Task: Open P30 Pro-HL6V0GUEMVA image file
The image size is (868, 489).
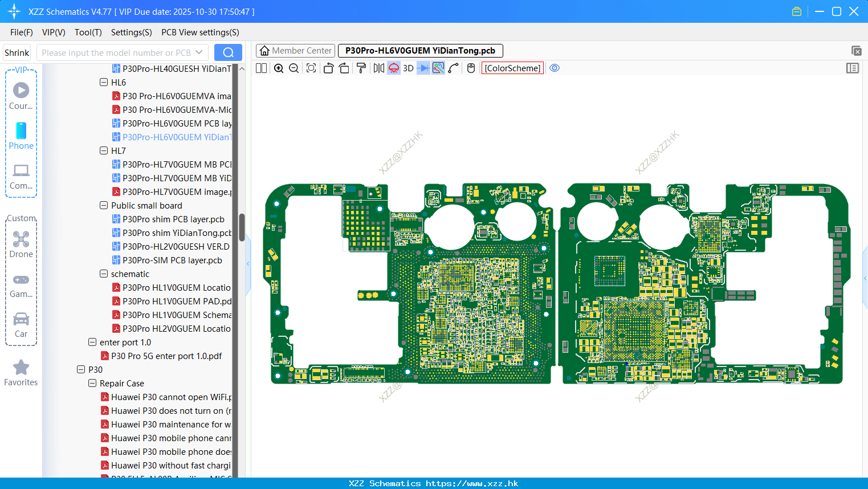Action: [172, 96]
